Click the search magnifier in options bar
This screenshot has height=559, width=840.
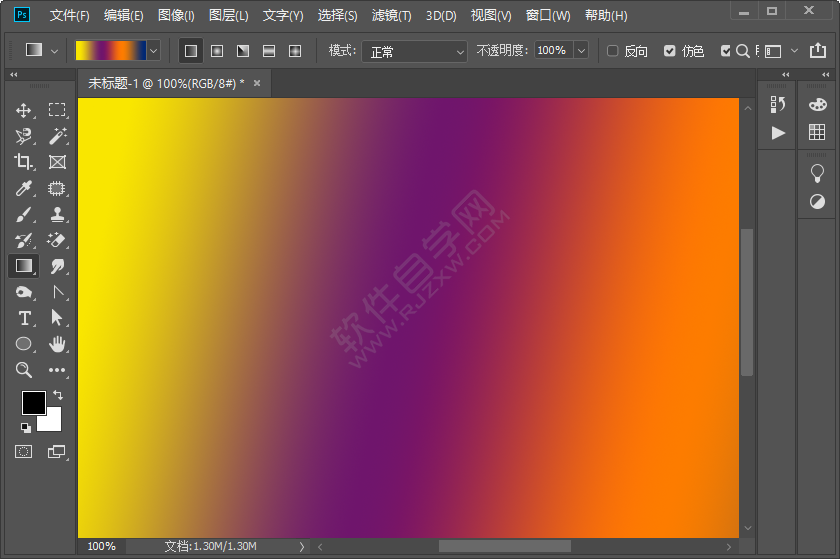pyautogui.click(x=742, y=51)
